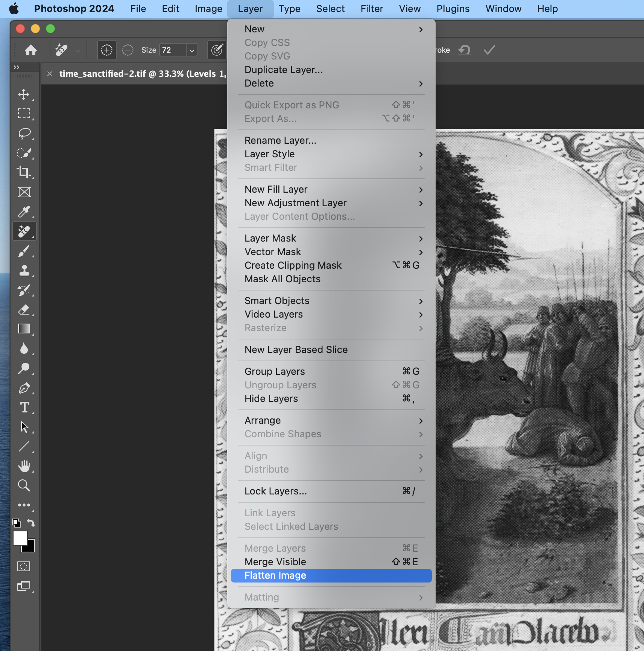The height and width of the screenshot is (651, 644).
Task: Open the Filter menu
Action: coord(372,9)
